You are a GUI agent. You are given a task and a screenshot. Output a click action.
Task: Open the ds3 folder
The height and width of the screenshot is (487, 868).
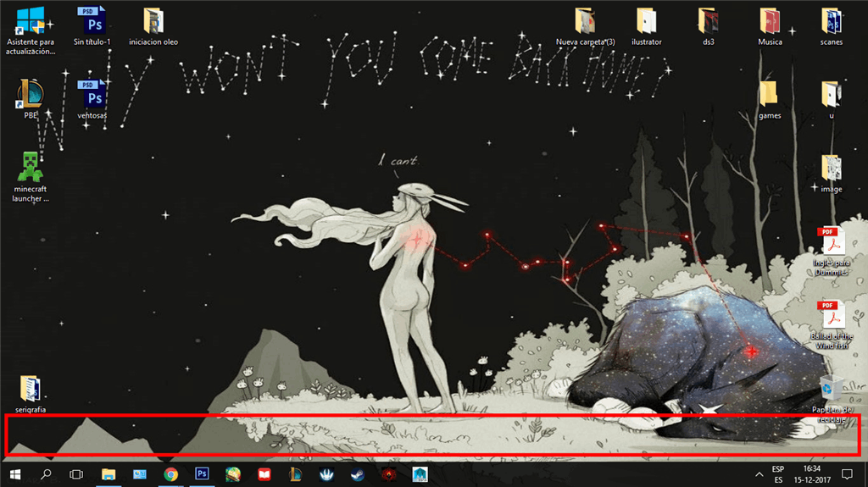point(708,26)
